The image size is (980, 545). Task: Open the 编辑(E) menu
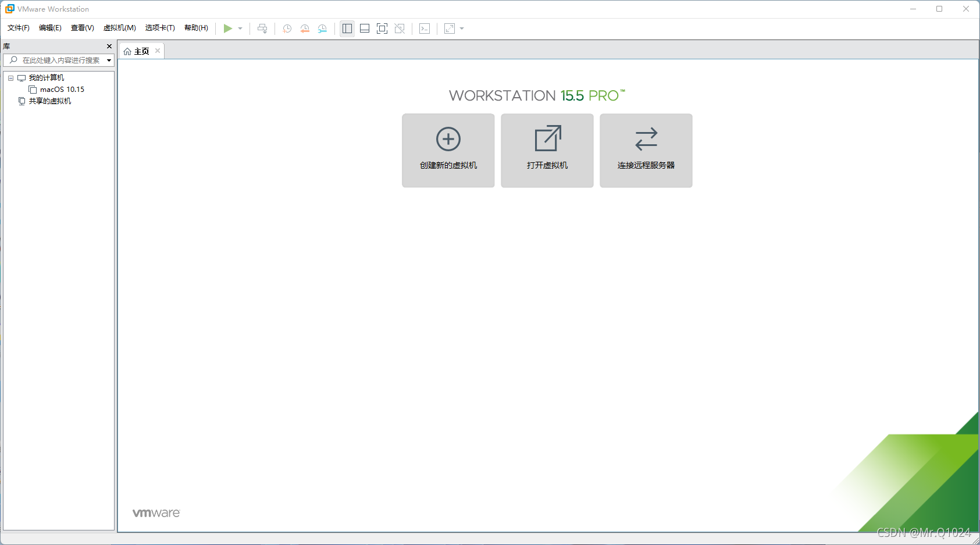(x=50, y=28)
